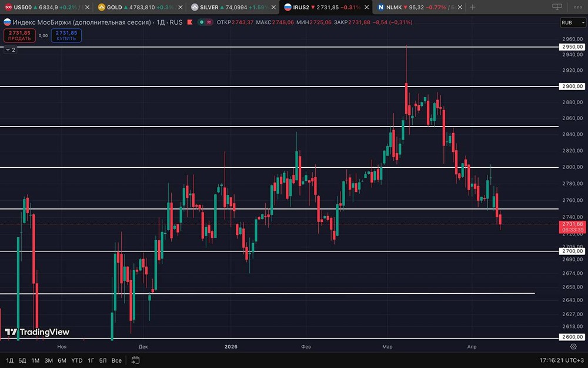Click the ОТКР value 2743,37
Viewport: 588px width, 368px height.
click(242, 22)
